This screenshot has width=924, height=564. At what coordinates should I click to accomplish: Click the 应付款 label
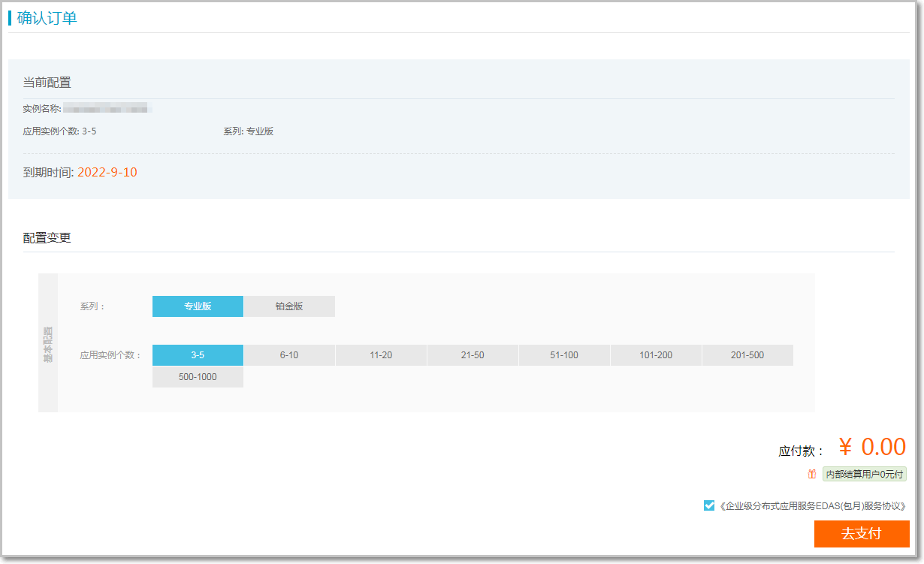[802, 451]
